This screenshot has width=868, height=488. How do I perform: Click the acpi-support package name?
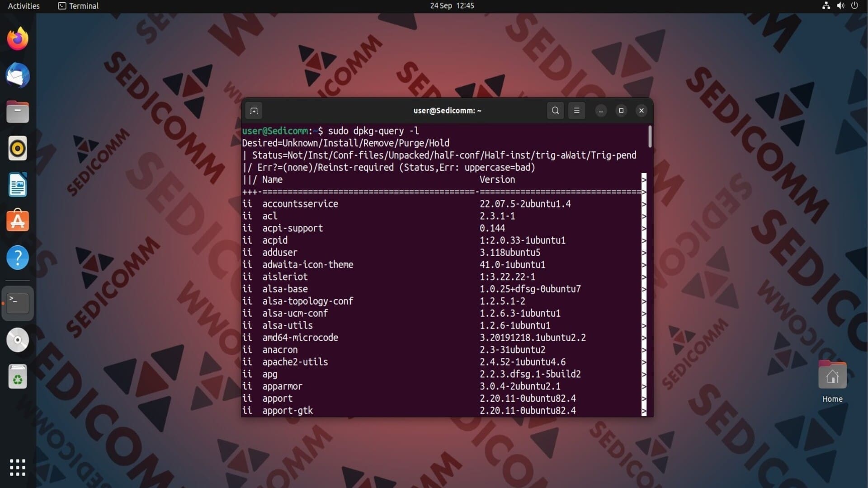coord(292,229)
